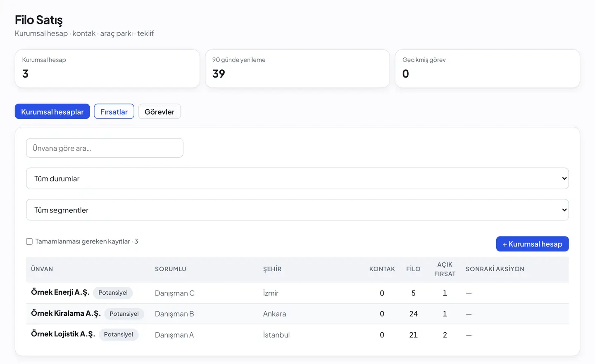Click Danışman A in the Sorumlu column
595x364 pixels.
pyautogui.click(x=174, y=335)
